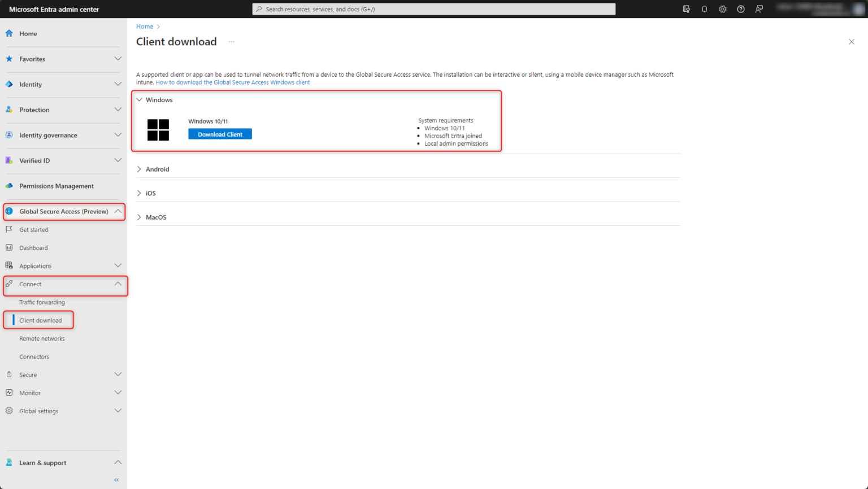Select the Global Secure Access (Preview) globe icon

[10, 211]
